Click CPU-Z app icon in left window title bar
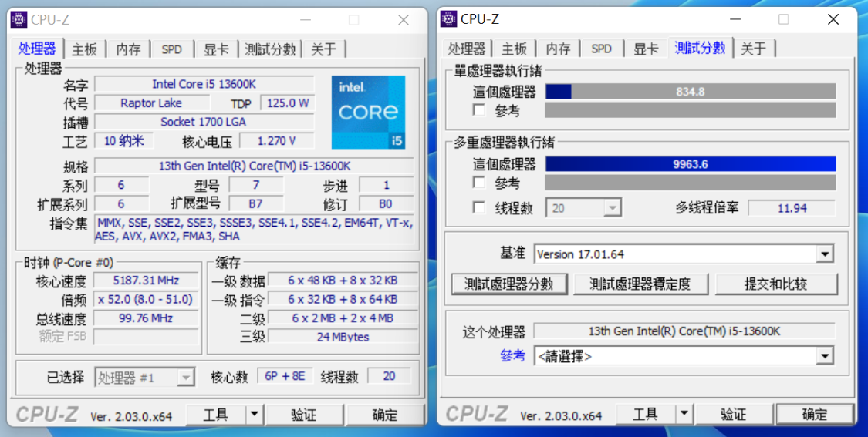868x437 pixels. (x=19, y=20)
